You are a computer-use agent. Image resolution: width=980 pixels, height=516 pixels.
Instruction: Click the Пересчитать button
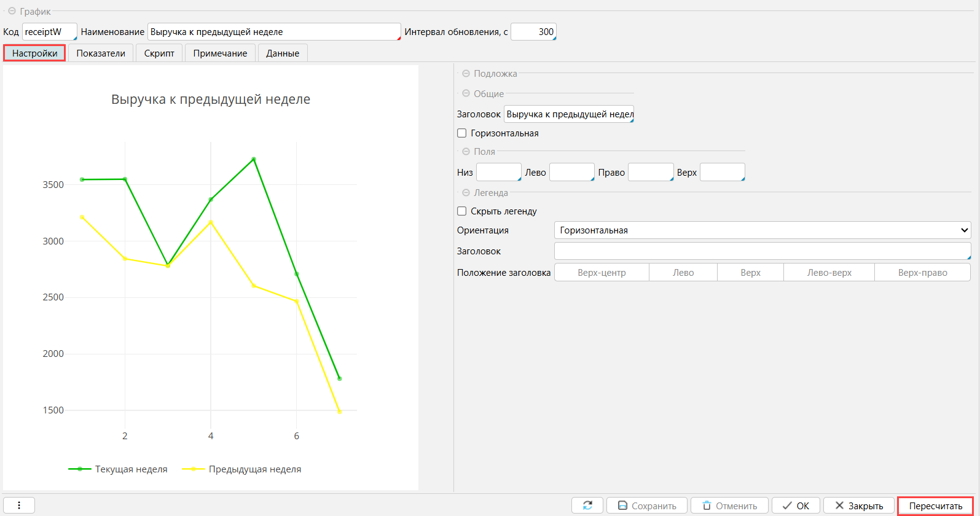935,506
